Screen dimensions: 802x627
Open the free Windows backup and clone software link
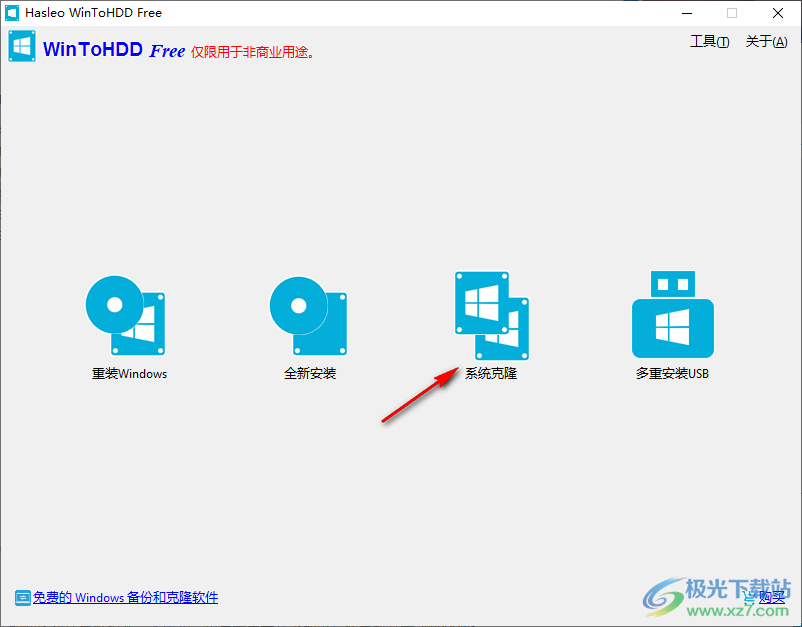coord(125,597)
